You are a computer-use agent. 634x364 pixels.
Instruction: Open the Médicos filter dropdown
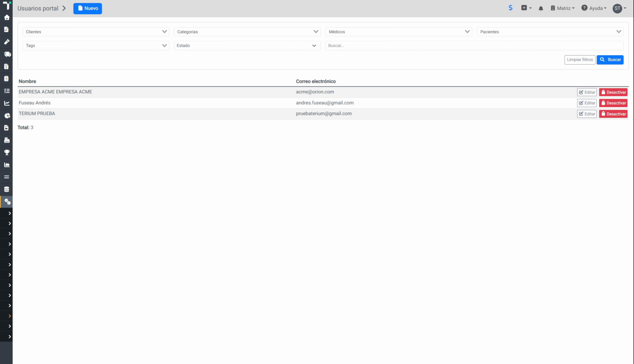pyautogui.click(x=399, y=32)
